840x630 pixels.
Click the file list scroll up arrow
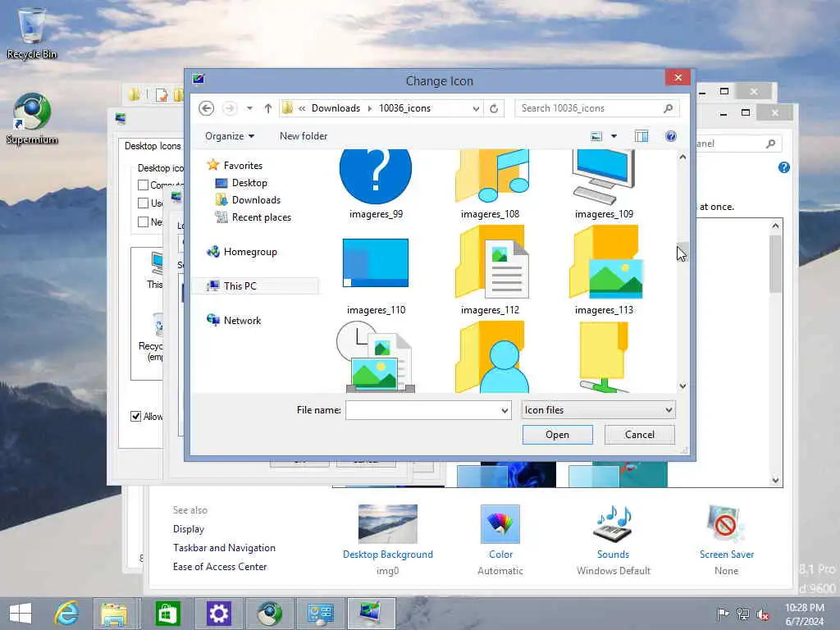(x=682, y=157)
